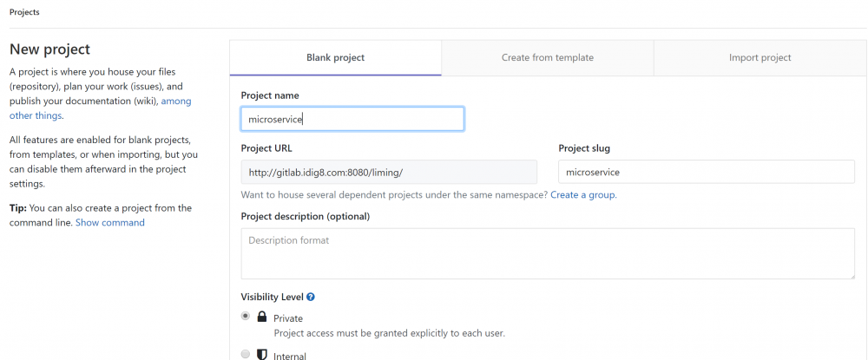This screenshot has width=868, height=360.
Task: Click the Visibility Level label text
Action: coord(273,297)
